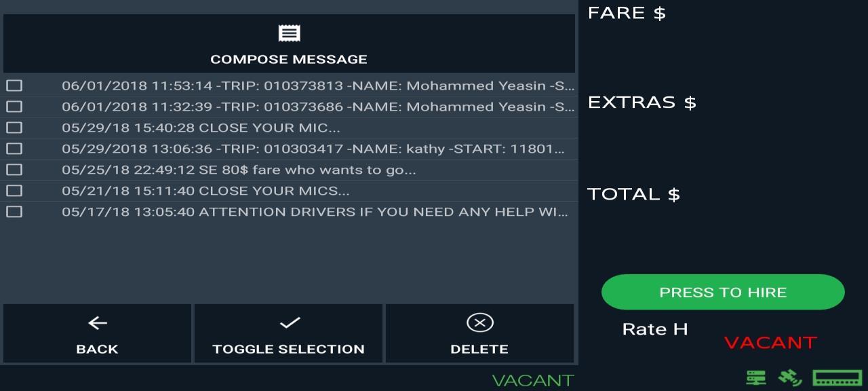Click the back arrow icon
Image resolution: width=868 pixels, height=391 pixels.
[98, 323]
